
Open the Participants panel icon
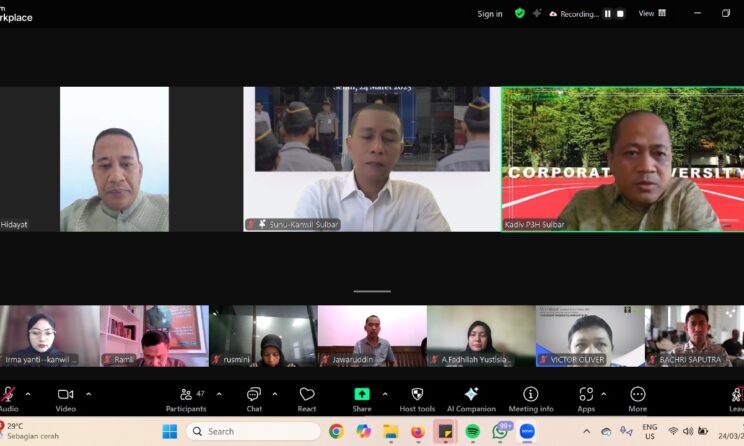click(x=186, y=394)
